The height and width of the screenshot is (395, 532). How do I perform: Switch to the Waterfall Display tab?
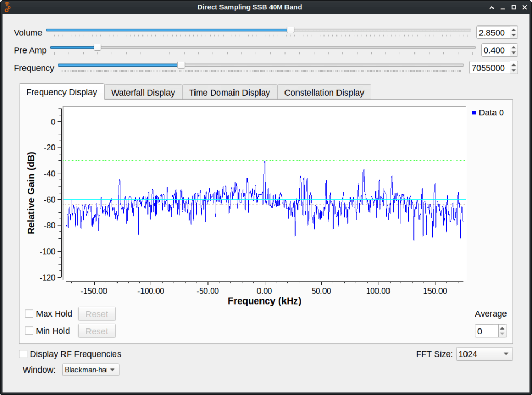tap(143, 93)
